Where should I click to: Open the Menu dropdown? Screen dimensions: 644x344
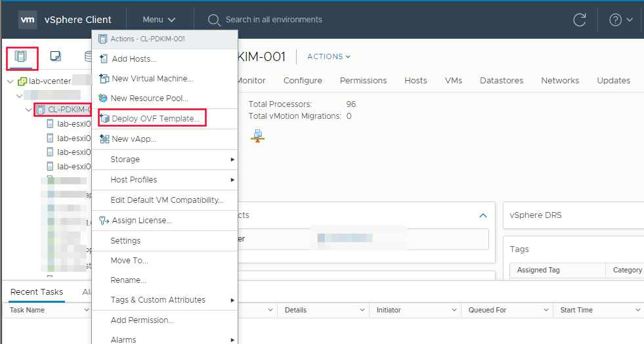159,20
